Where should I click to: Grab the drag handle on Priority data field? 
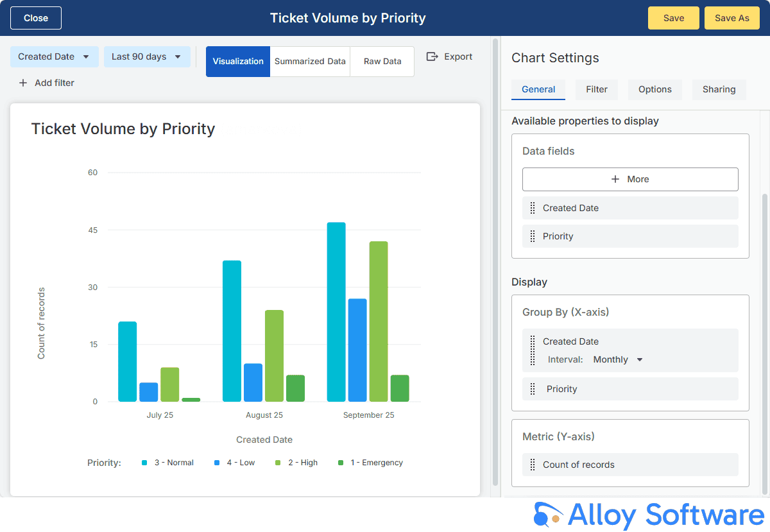533,236
